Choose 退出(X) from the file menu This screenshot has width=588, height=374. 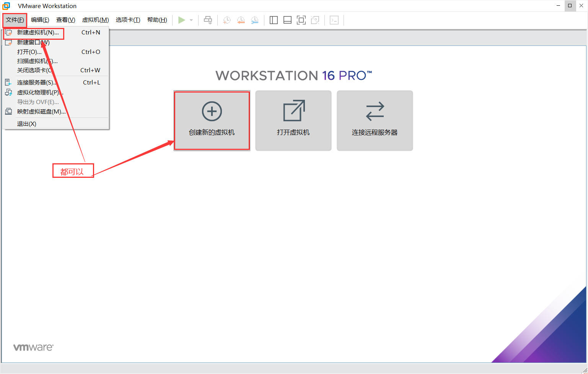coord(56,124)
